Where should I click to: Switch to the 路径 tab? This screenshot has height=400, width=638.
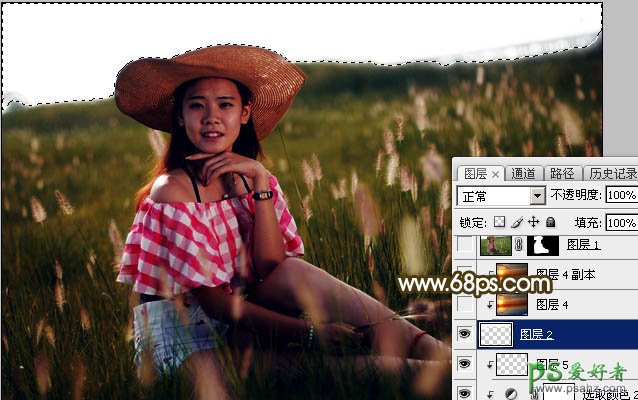(562, 174)
